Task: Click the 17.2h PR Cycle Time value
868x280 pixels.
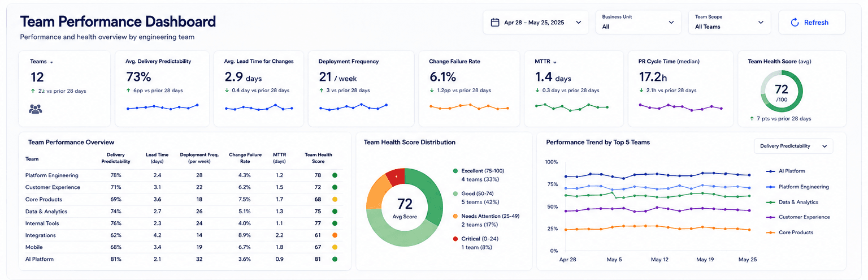Action: [653, 77]
